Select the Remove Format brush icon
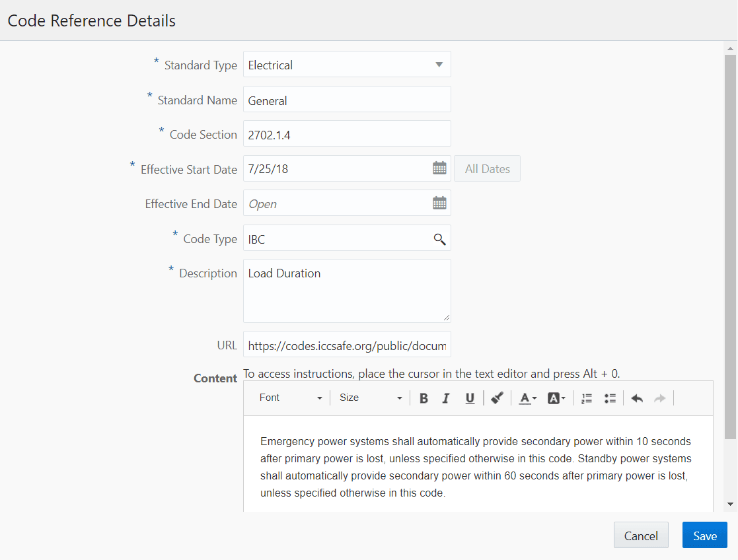 497,398
